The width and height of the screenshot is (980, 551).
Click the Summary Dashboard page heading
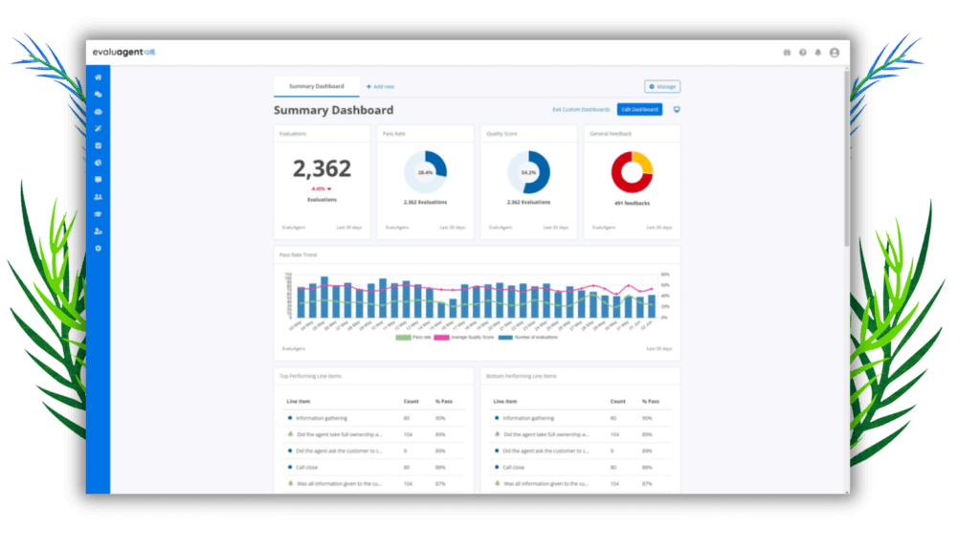coord(334,110)
